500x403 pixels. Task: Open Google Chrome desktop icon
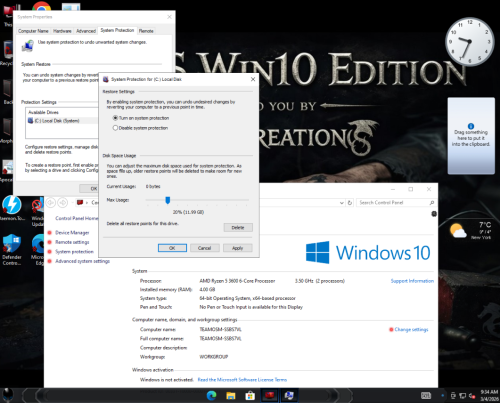point(41,6)
